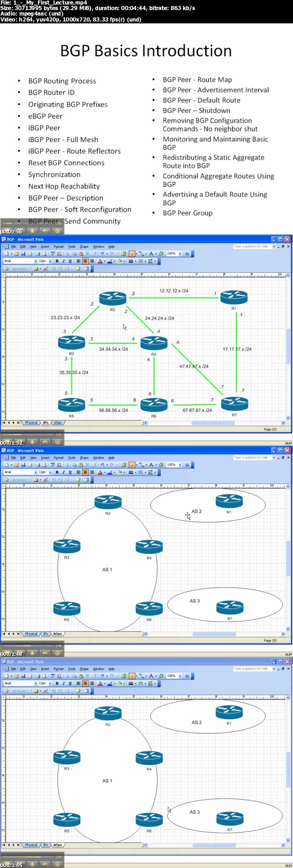Toggle Bold in bottom Visio window
The image size is (293, 868).
click(x=57, y=683)
